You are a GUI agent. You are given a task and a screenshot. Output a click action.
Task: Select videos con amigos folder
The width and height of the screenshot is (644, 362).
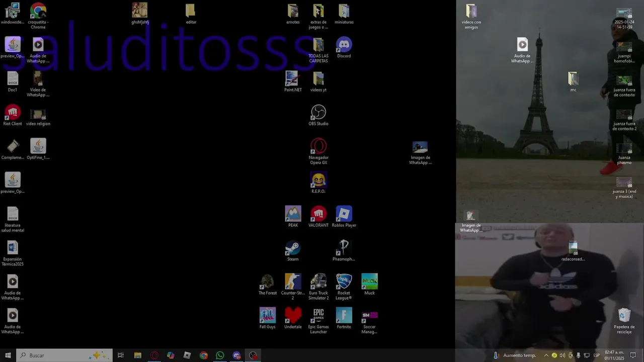tap(471, 16)
